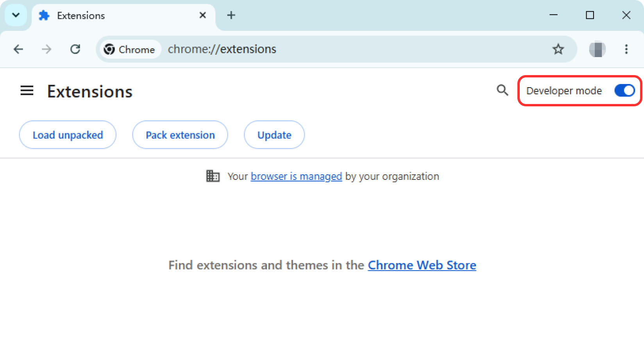Go forward with the forward arrow
The height and width of the screenshot is (355, 644).
(47, 49)
